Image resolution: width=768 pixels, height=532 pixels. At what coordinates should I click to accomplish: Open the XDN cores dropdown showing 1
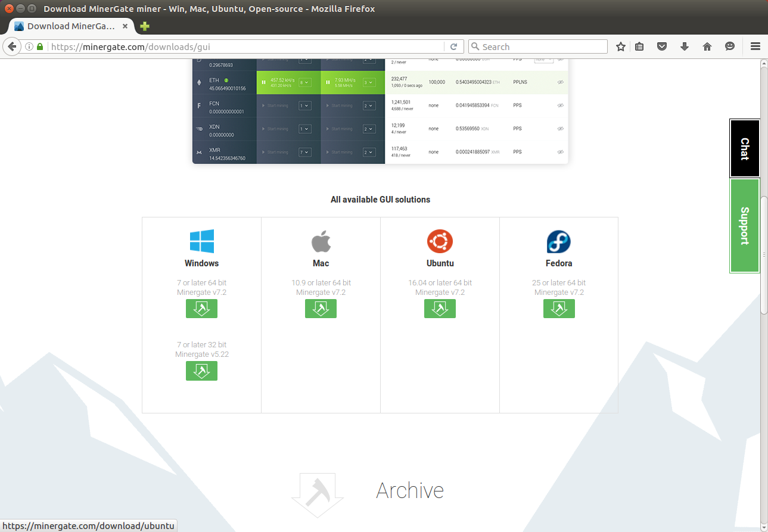pyautogui.click(x=304, y=129)
